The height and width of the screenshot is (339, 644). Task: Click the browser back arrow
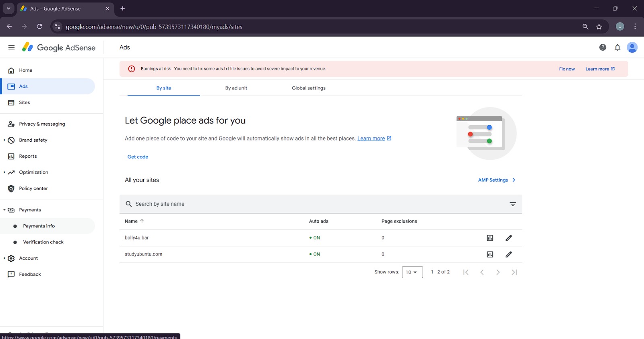pos(9,27)
